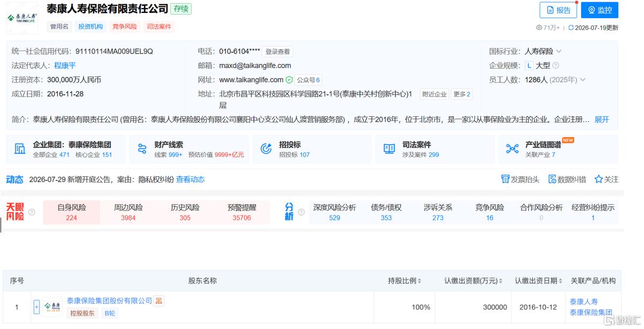Open 深度风险分析 529
Viewport: 644px width, 329px height.
335,212
